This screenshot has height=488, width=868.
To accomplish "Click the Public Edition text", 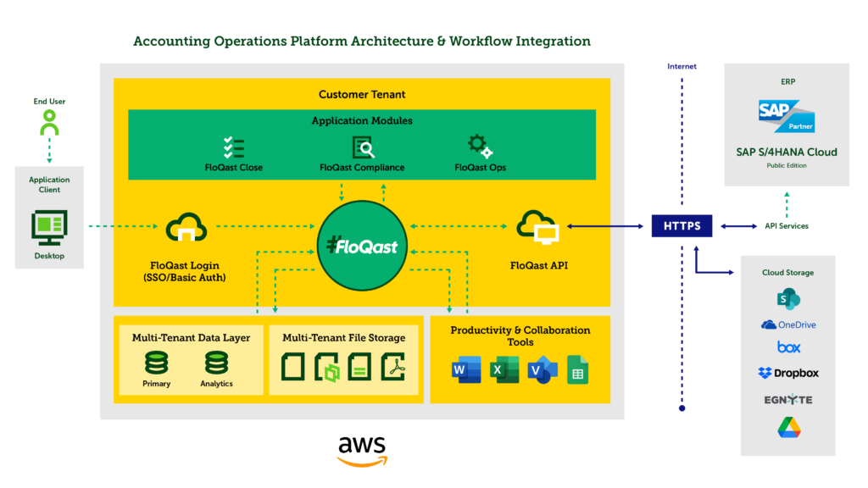I will tap(787, 165).
